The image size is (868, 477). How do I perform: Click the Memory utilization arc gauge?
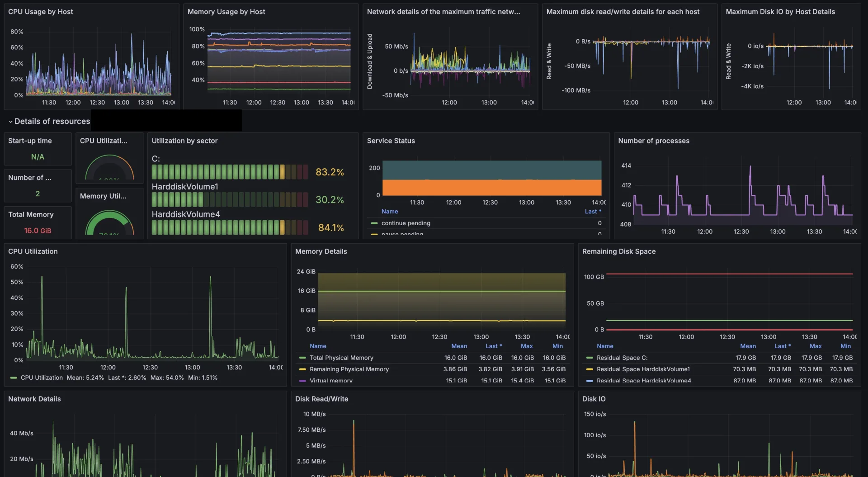109,222
